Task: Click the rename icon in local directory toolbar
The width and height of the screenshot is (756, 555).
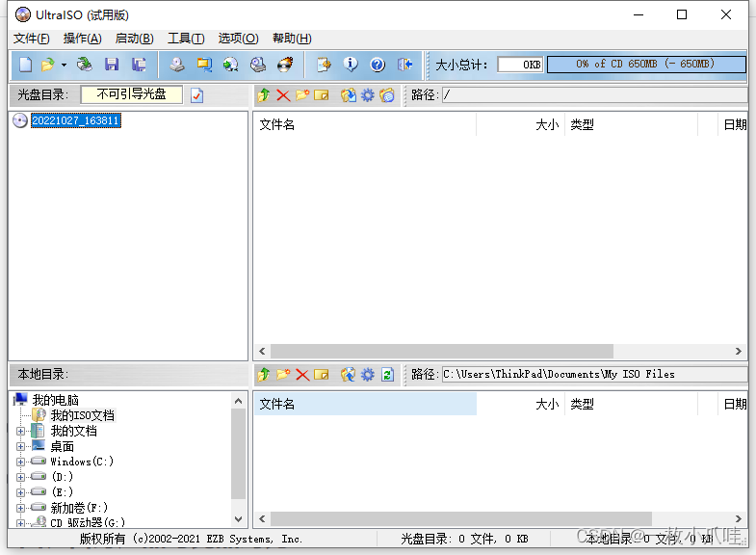Action: pos(321,374)
